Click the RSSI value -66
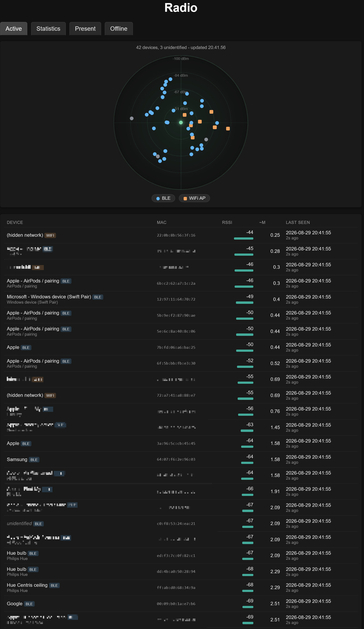364x629 pixels. [250, 489]
